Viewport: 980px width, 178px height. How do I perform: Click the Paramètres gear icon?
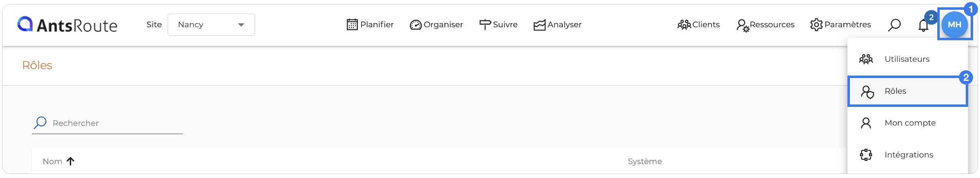click(x=816, y=25)
